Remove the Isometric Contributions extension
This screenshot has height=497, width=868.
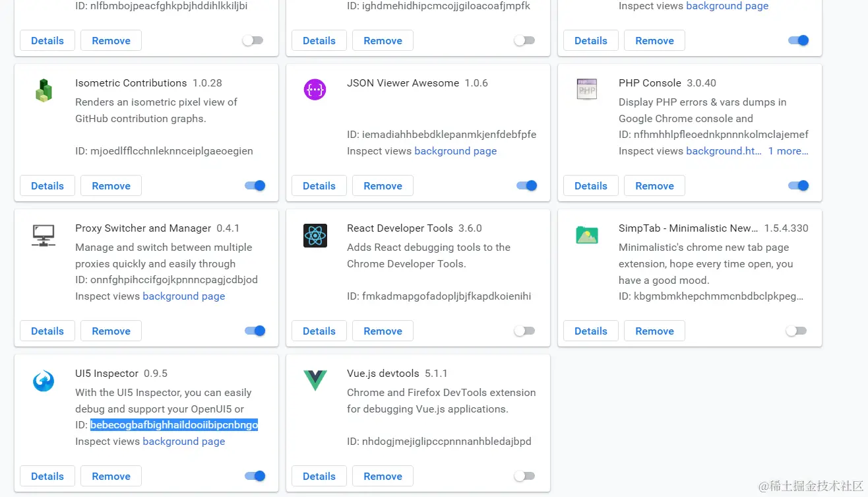coord(111,185)
